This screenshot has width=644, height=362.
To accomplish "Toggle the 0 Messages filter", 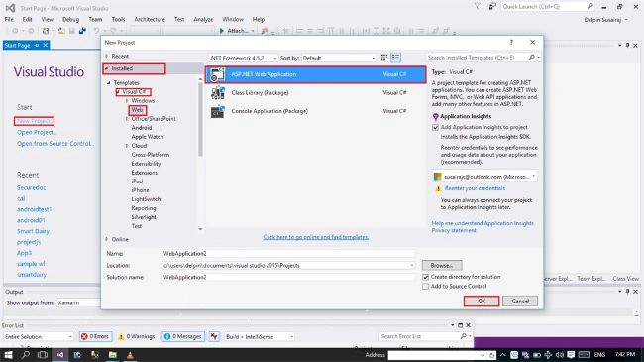I will click(183, 336).
